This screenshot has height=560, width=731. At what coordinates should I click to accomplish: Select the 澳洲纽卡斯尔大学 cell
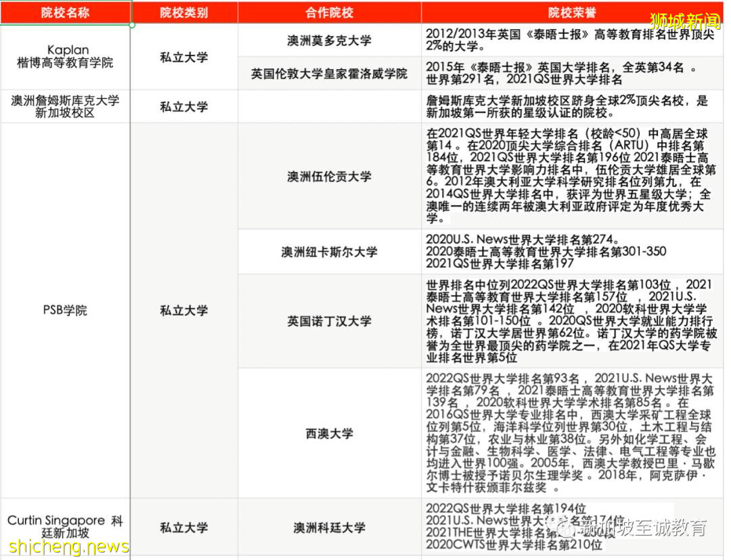[330, 251]
